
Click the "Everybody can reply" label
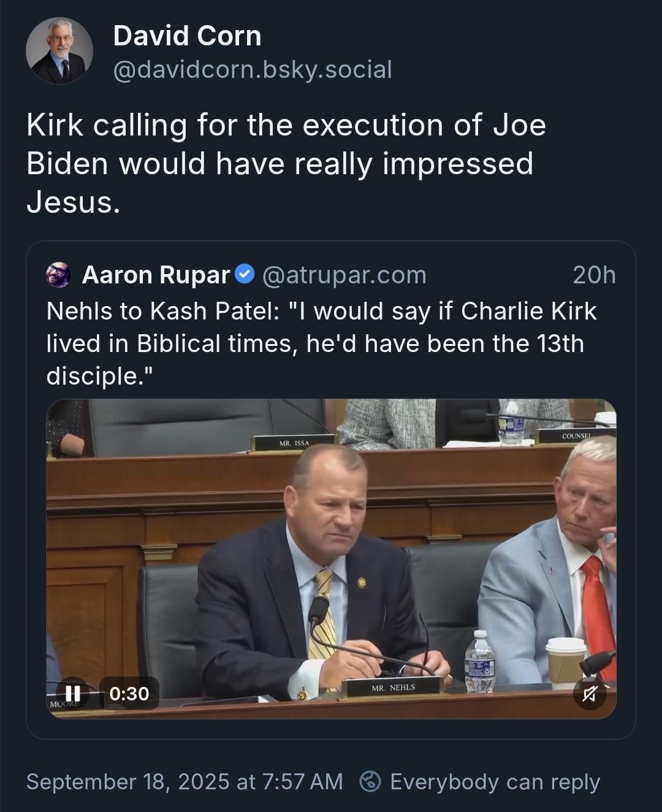(x=495, y=781)
